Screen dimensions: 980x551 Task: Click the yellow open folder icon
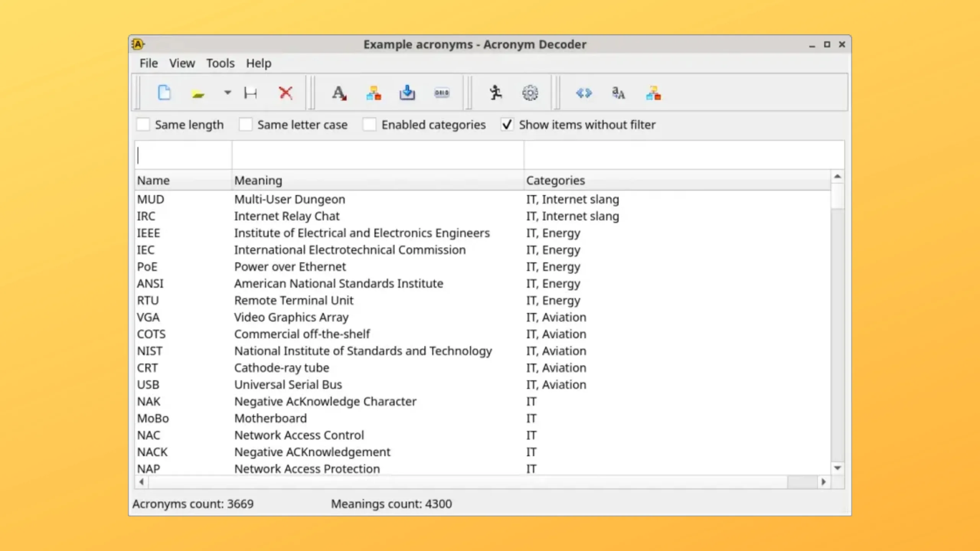pyautogui.click(x=198, y=94)
